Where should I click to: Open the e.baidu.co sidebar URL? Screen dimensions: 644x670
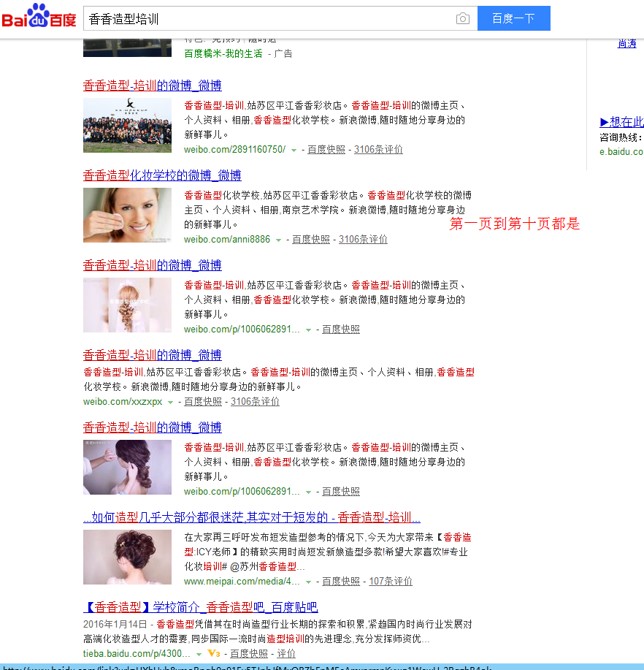(621, 152)
